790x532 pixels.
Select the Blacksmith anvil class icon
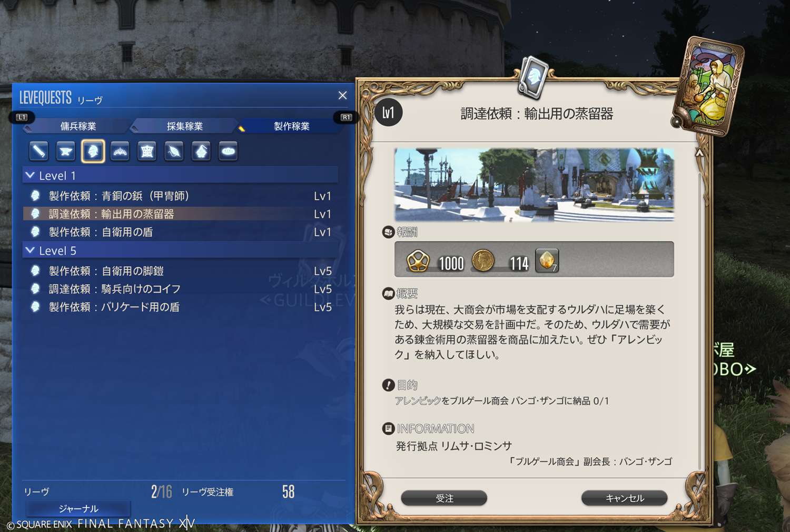pyautogui.click(x=66, y=152)
